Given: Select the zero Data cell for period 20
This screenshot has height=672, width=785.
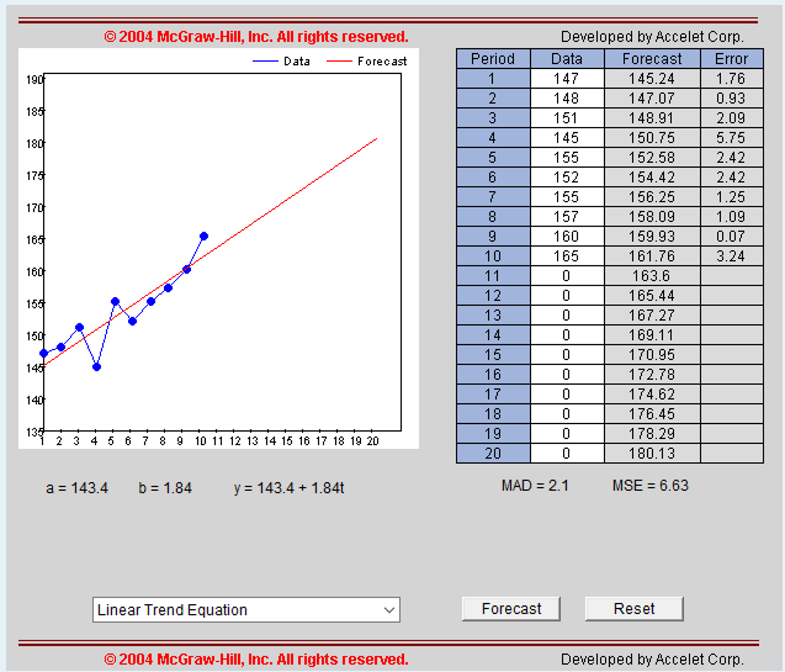Looking at the screenshot, I should 567,453.
